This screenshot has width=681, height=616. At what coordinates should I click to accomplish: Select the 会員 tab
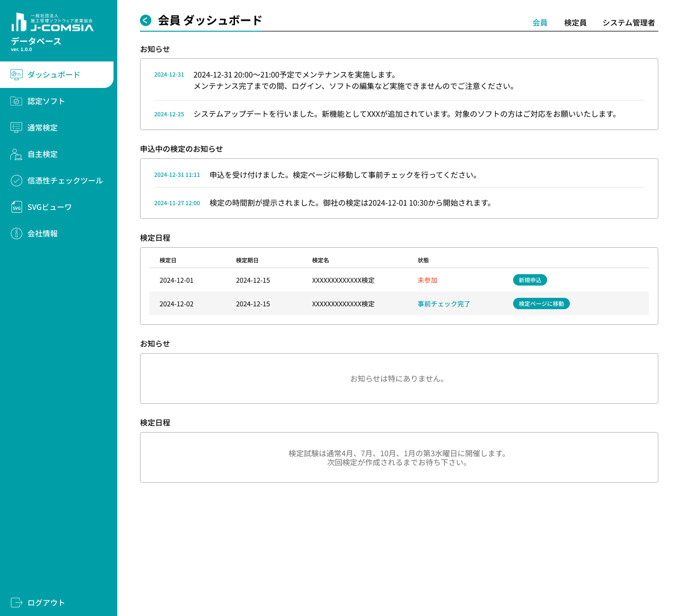point(540,23)
